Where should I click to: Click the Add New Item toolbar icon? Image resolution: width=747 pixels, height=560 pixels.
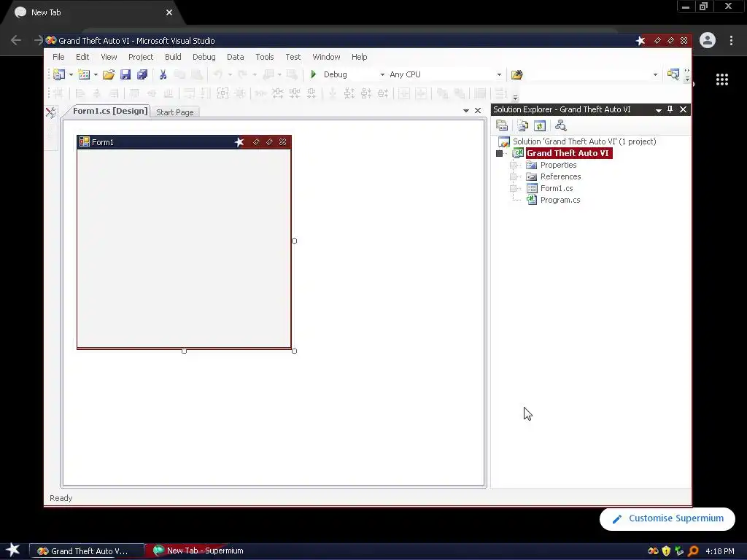(84, 74)
